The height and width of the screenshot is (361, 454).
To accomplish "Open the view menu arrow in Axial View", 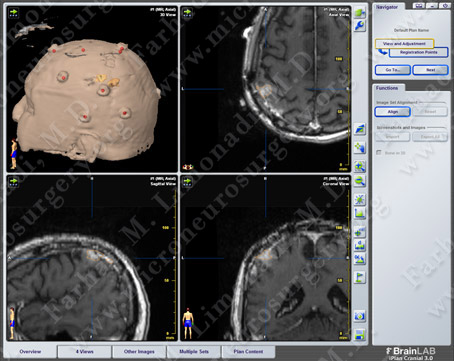I will [x=187, y=13].
